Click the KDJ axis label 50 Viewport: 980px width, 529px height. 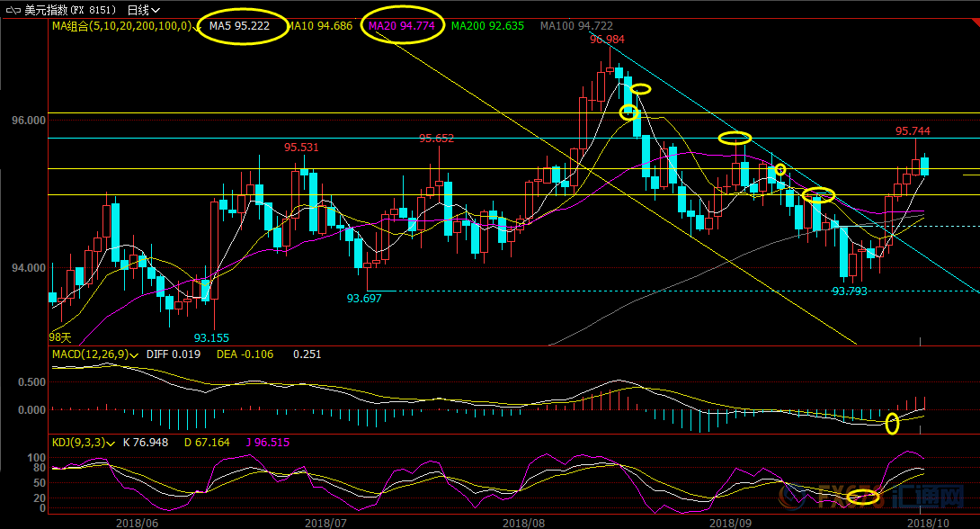[x=40, y=483]
